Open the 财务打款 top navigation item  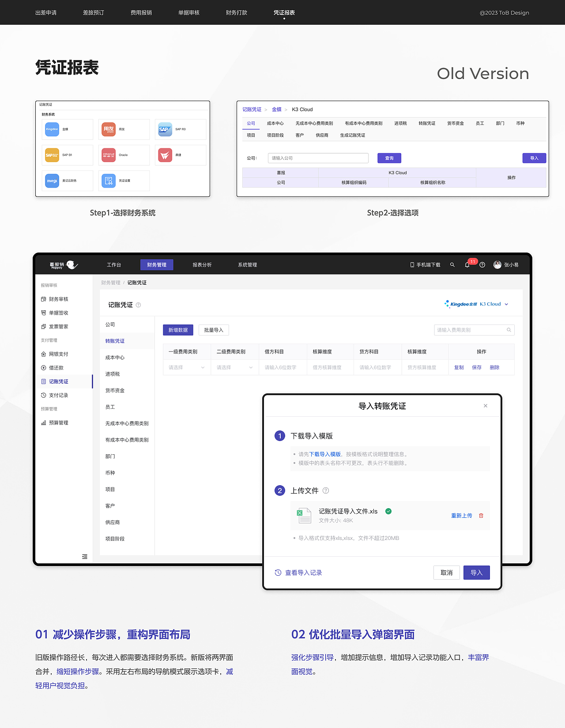pyautogui.click(x=237, y=13)
